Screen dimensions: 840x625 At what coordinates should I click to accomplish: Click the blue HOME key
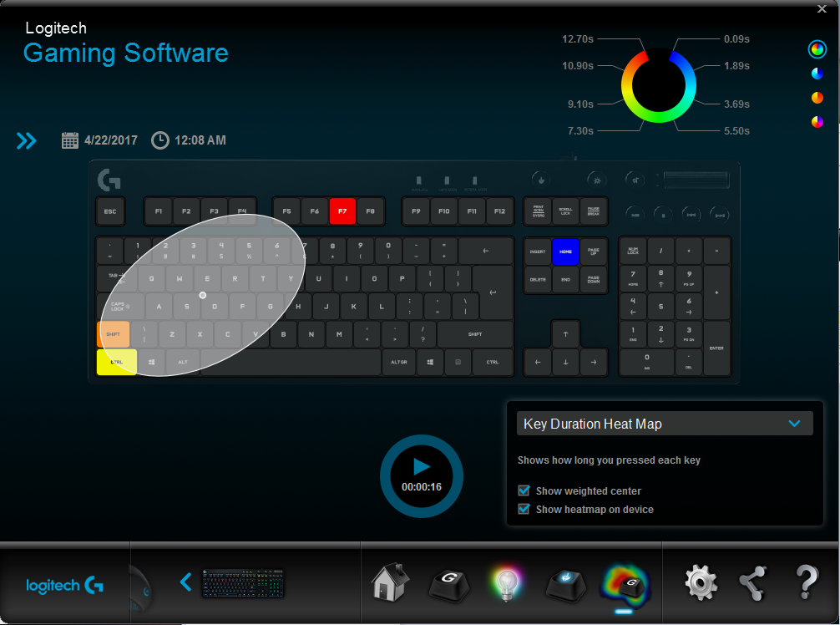point(566,252)
